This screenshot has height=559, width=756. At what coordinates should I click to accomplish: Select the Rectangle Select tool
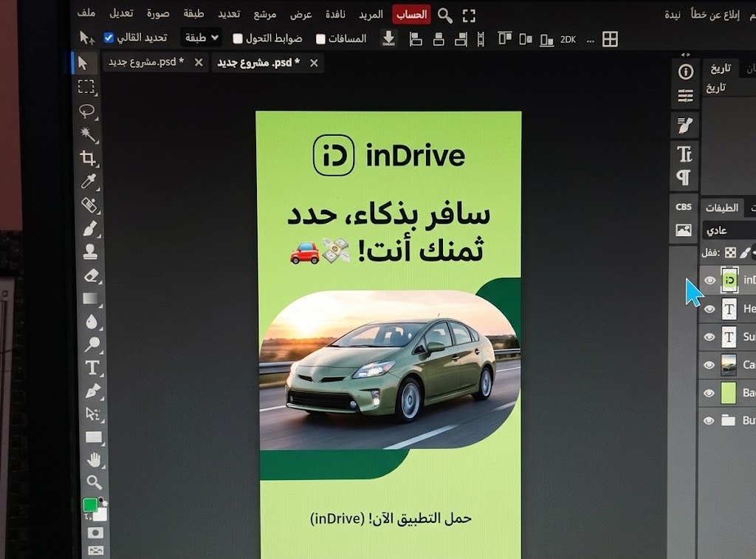86,86
